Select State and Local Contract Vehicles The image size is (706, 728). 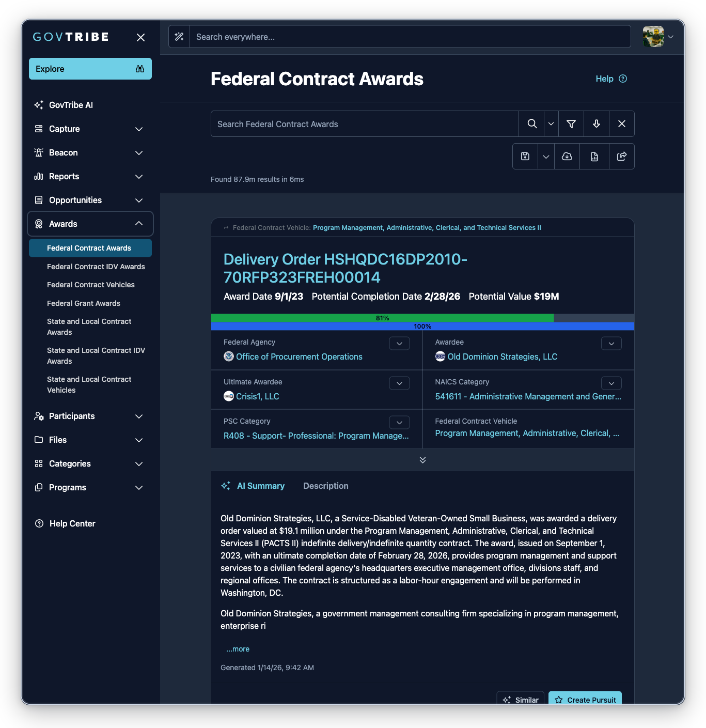tap(89, 384)
